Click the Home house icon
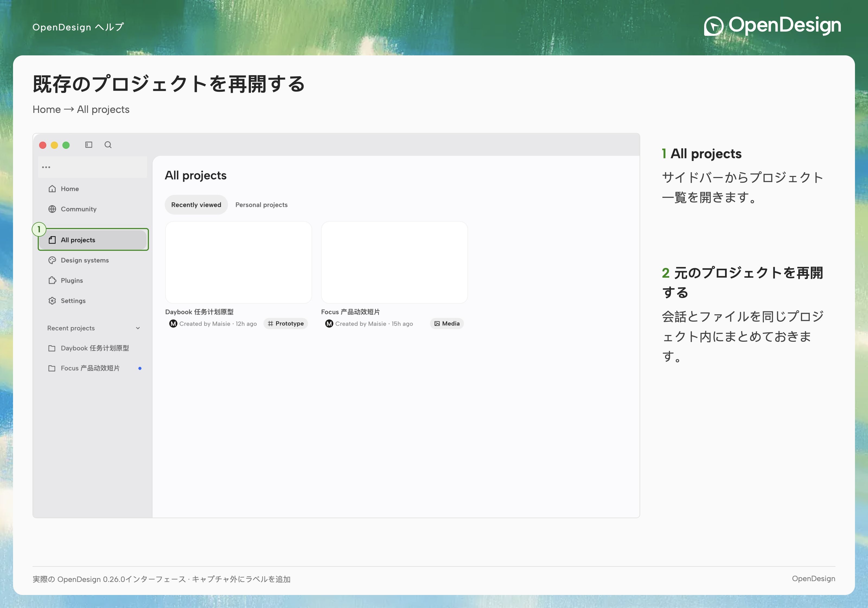Viewport: 868px width, 608px height. click(52, 189)
